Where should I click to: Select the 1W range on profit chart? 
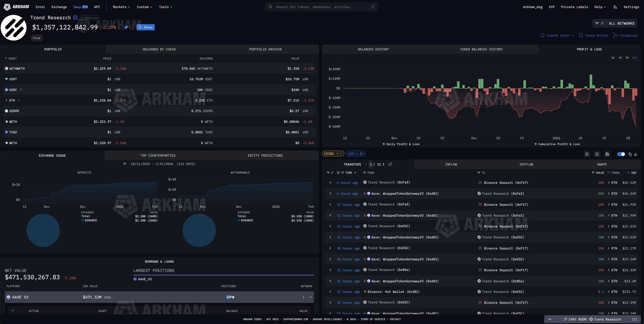(613, 58)
